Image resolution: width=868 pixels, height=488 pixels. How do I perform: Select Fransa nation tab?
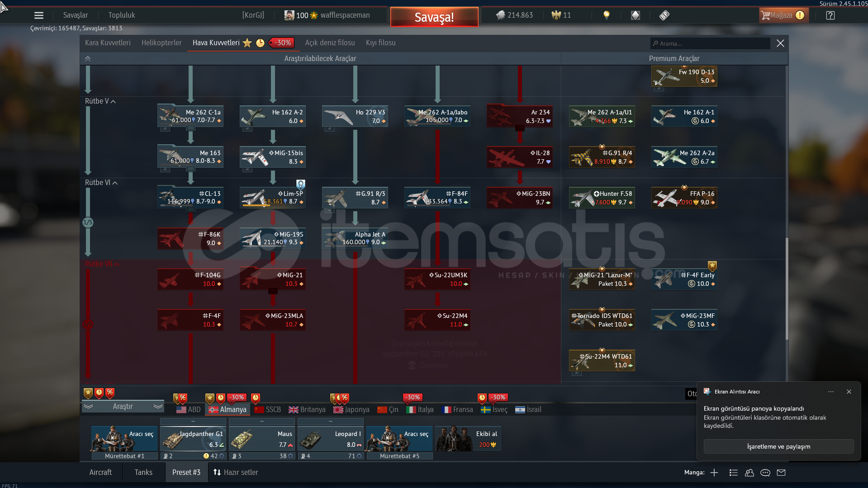(x=458, y=410)
